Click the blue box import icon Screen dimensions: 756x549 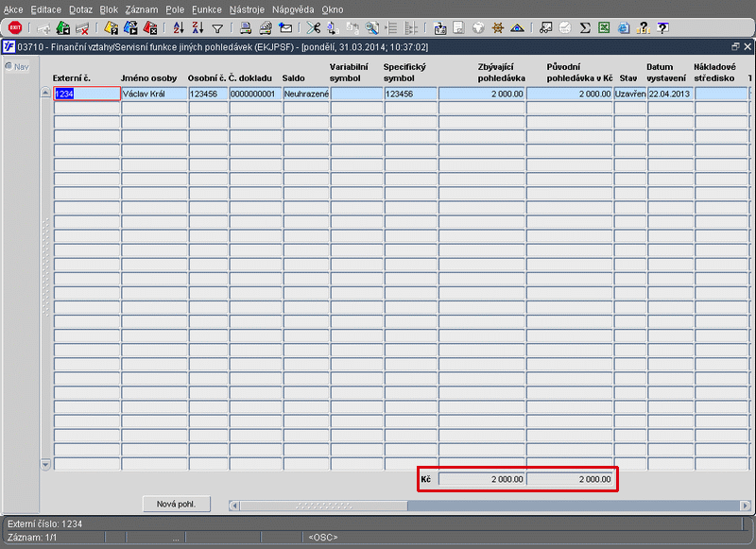(x=439, y=28)
